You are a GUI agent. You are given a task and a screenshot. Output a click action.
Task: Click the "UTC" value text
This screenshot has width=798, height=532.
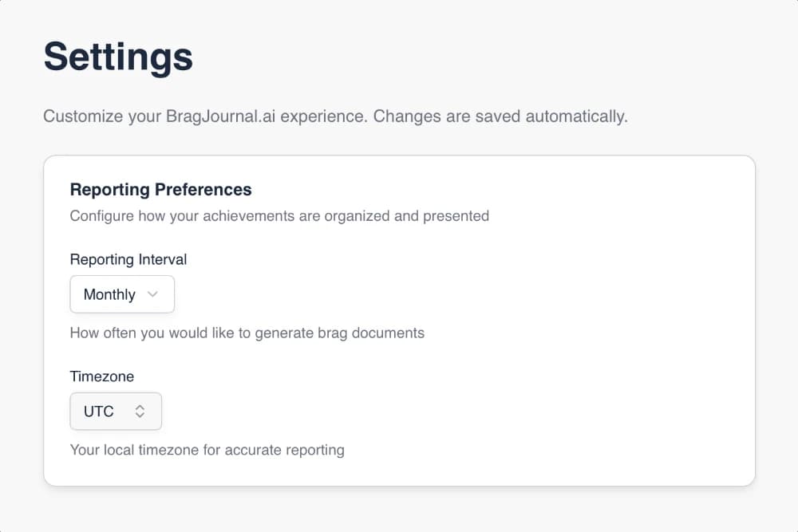pos(99,412)
